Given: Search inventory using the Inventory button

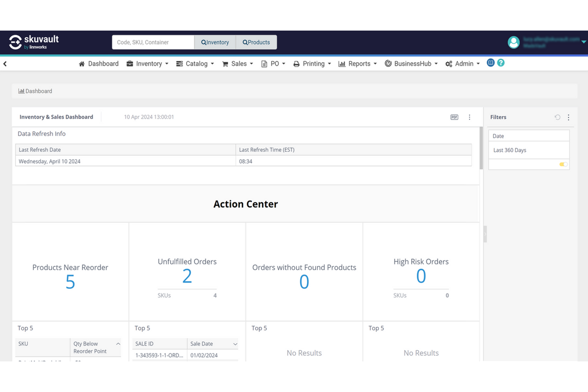Looking at the screenshot, I should (215, 42).
